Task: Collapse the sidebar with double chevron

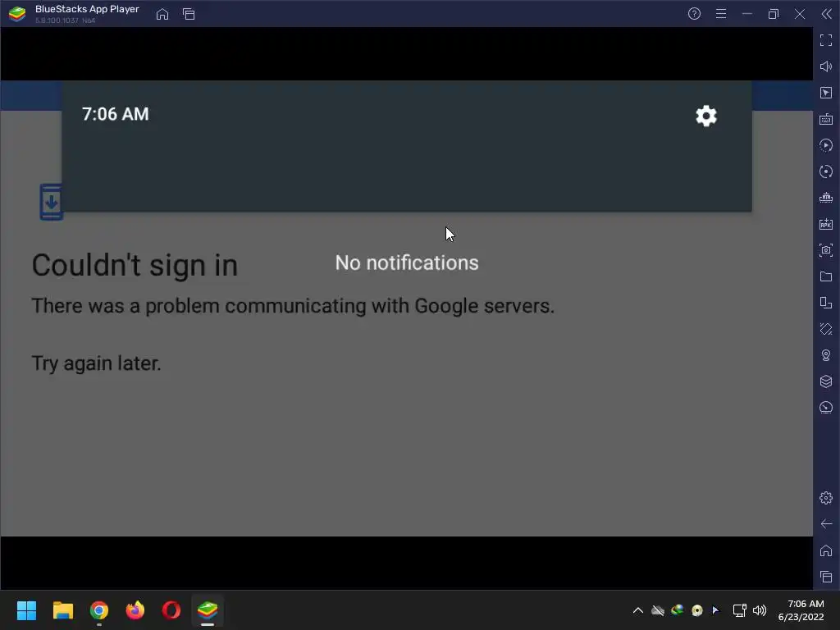Action: pos(827,14)
